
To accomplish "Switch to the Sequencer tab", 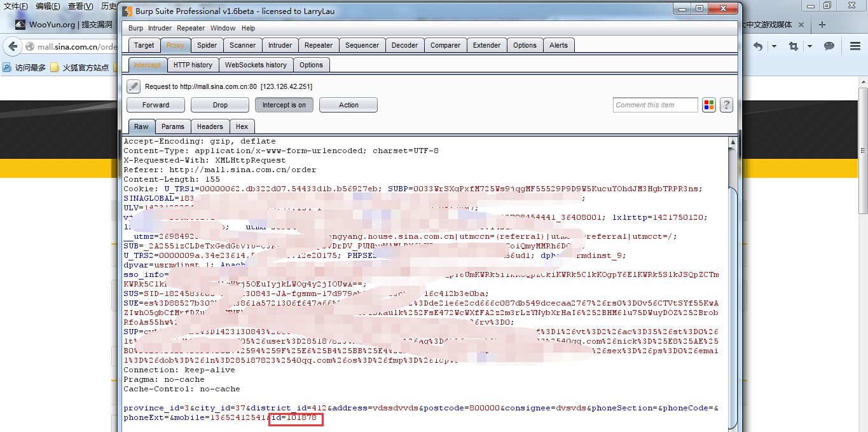I will [x=362, y=45].
